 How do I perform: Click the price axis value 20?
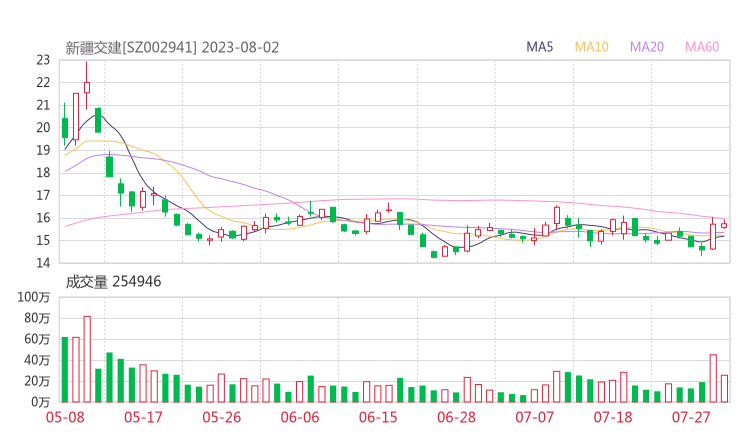[x=43, y=127]
